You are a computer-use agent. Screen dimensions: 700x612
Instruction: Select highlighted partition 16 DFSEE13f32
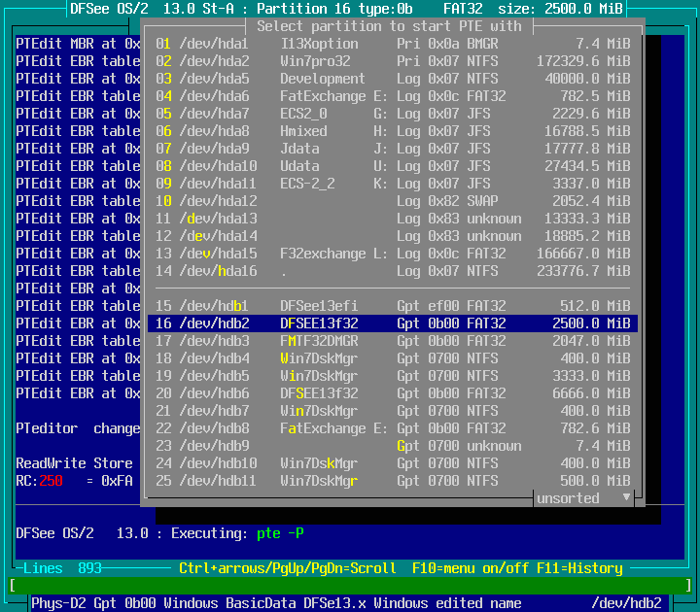pyautogui.click(x=389, y=323)
